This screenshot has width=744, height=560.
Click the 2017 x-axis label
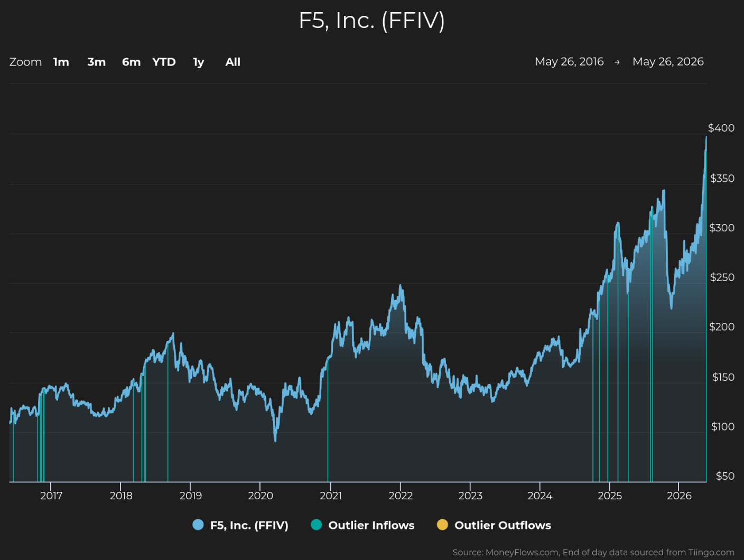pyautogui.click(x=51, y=496)
